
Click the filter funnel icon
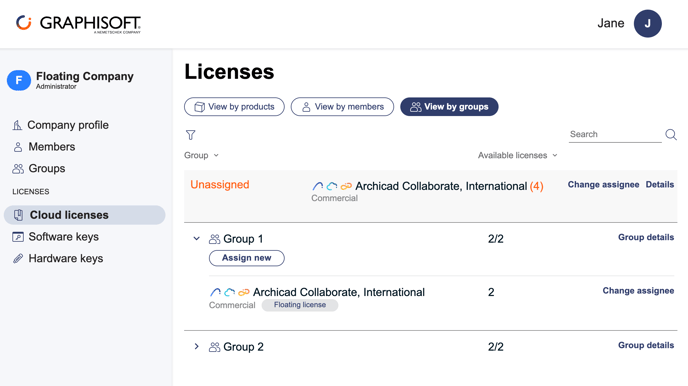[x=190, y=135]
